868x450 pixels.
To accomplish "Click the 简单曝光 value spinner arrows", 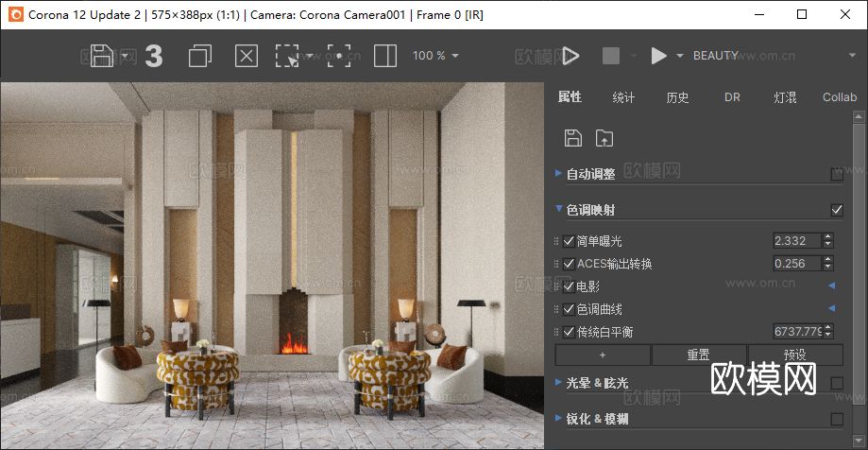I will pos(828,240).
